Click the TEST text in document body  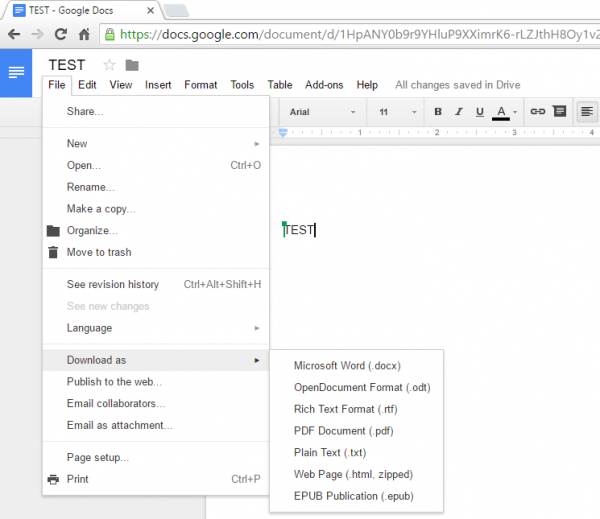coord(299,230)
